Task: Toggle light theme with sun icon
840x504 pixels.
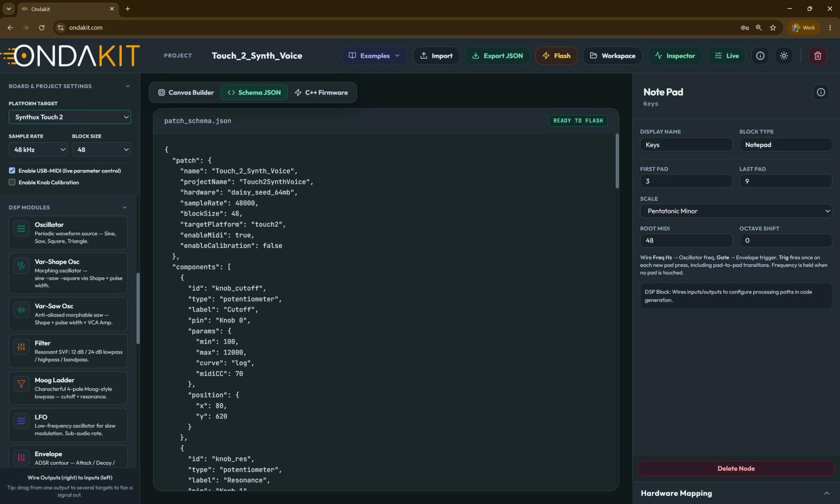Action: tap(784, 56)
